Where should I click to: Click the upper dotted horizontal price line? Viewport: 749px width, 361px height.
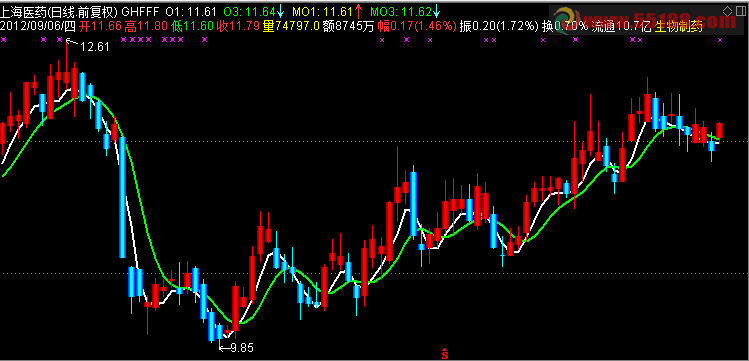374,141
